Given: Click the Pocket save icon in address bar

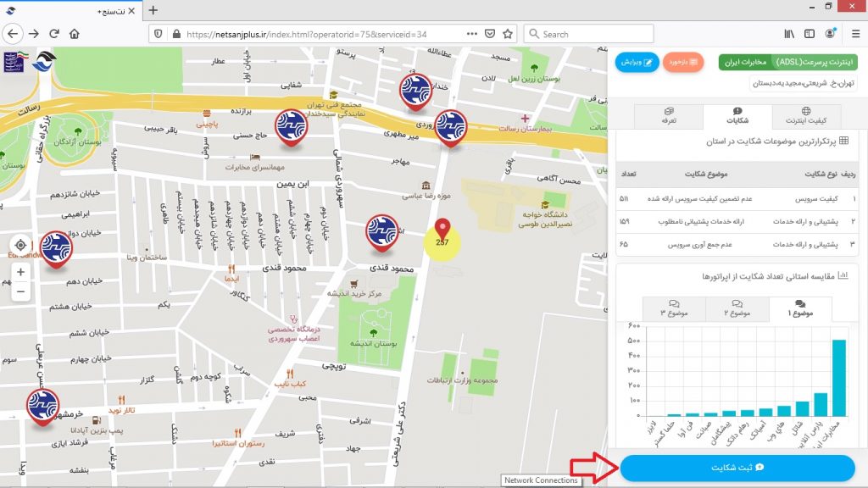Looking at the screenshot, I should pyautogui.click(x=490, y=34).
